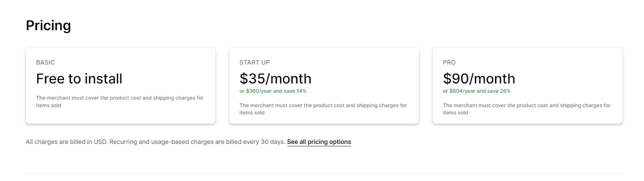Viewport: 644px width, 181px height.
Task: Click the Free to install price text
Action: [x=79, y=79]
